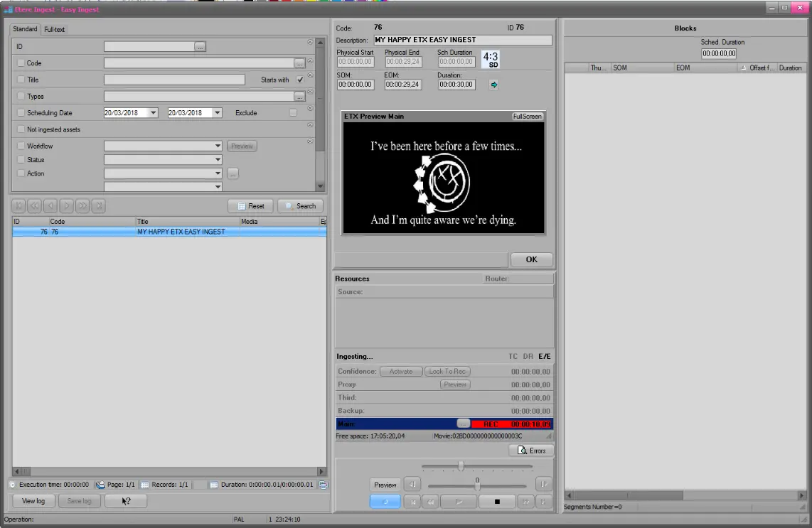Click the browse button next to ID field
812x528 pixels.
(200, 47)
